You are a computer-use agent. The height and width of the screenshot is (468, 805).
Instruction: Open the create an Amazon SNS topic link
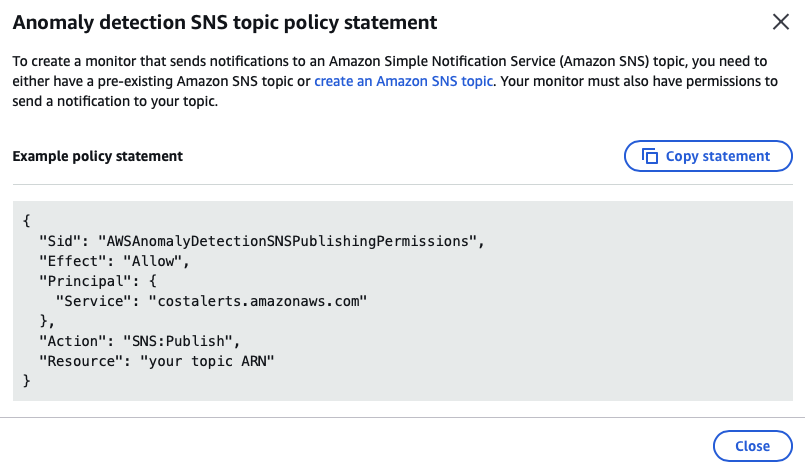point(403,81)
